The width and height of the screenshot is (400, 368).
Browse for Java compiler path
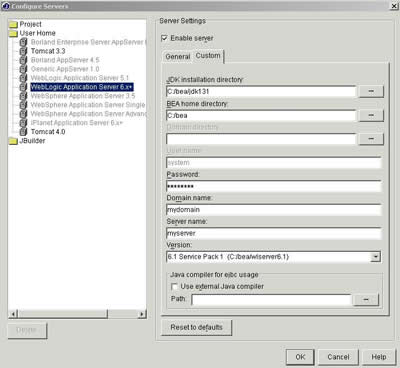pos(366,300)
